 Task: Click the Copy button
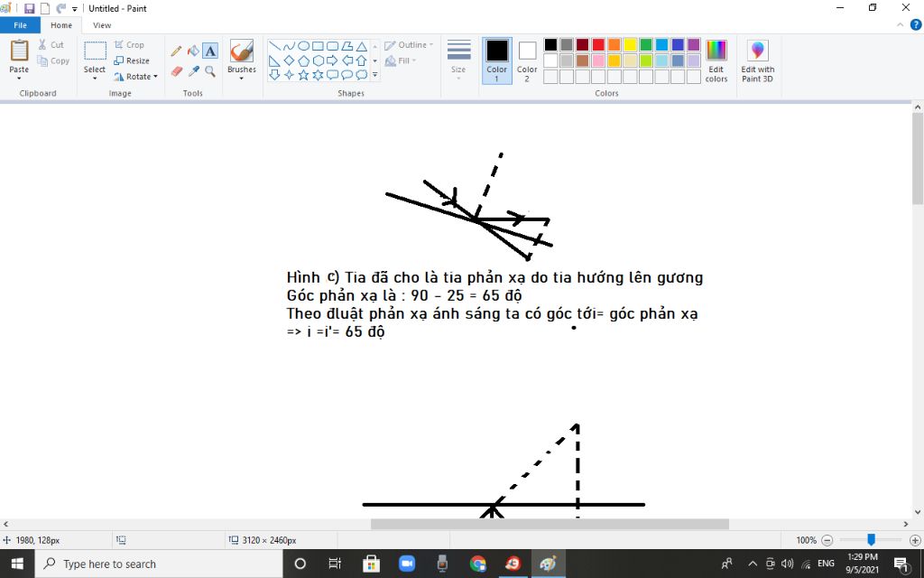pyautogui.click(x=53, y=61)
